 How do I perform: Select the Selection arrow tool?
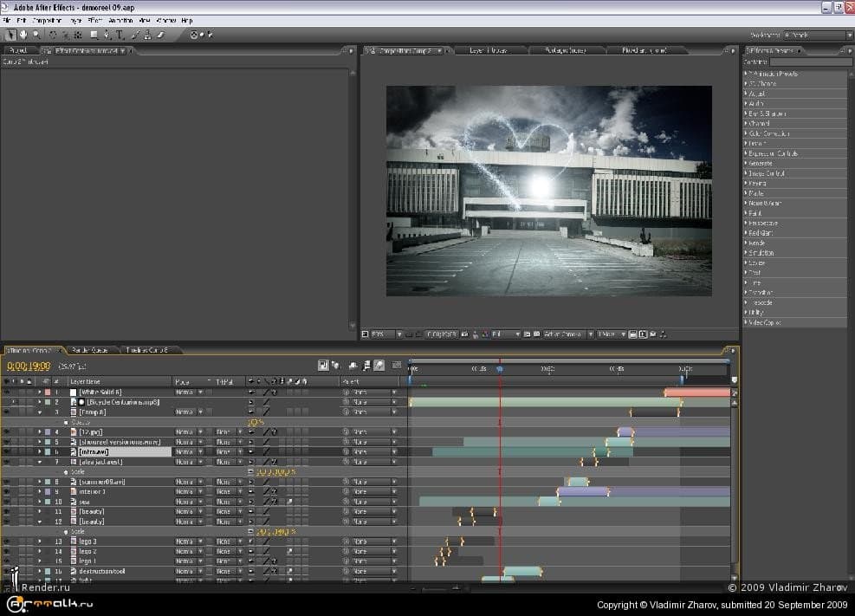10,35
